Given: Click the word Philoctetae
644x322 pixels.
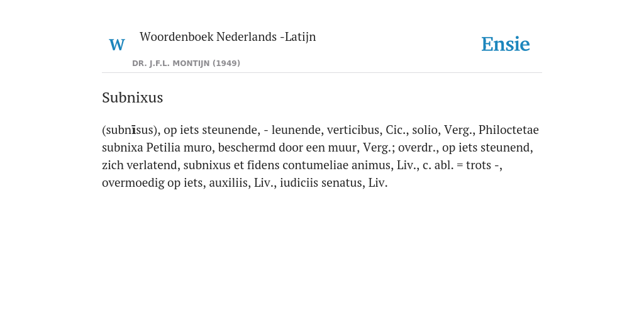Looking at the screenshot, I should [x=508, y=130].
